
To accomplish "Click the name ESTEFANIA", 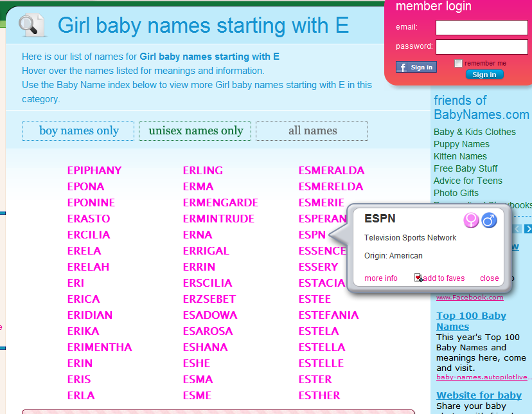I will (328, 315).
